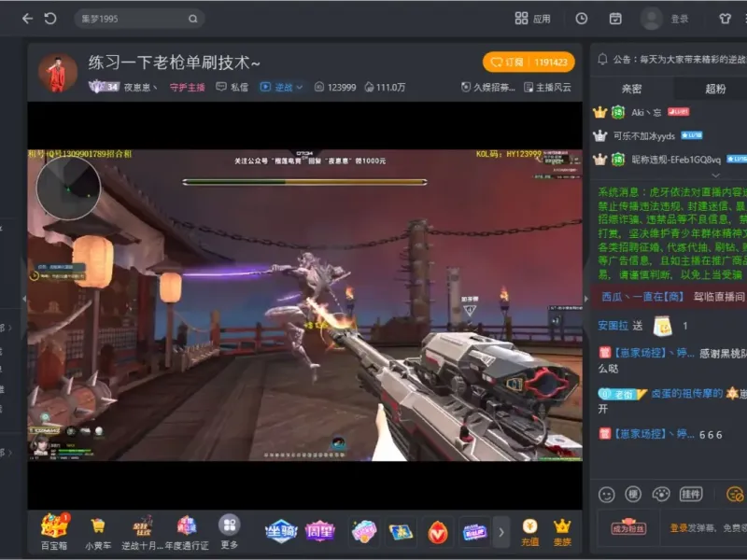Viewport: 747px width, 560px height.
Task: Click the 登录 login link
Action: pyautogui.click(x=680, y=19)
